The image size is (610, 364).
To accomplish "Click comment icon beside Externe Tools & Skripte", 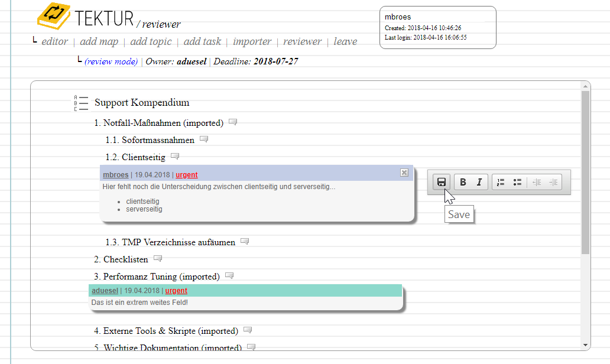I will pos(248,330).
